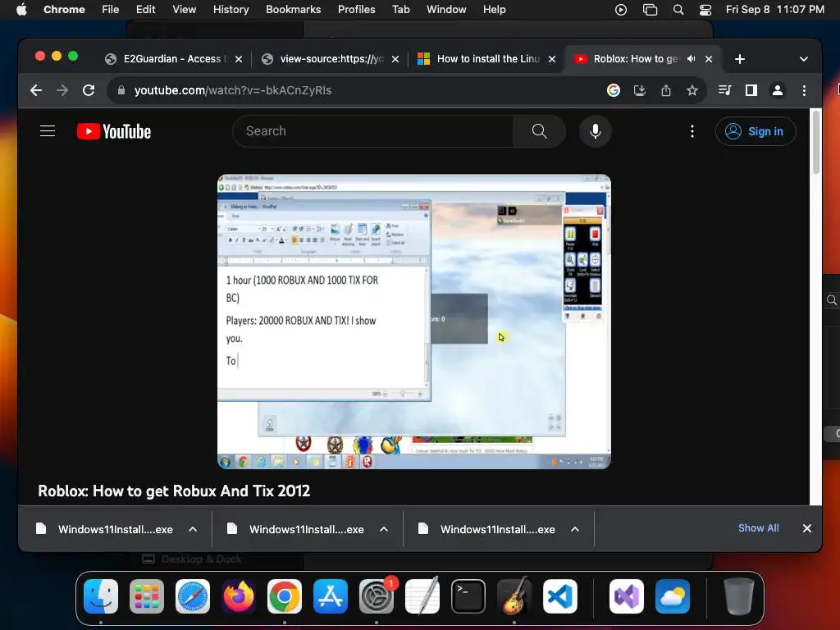Open YouTube settings three-dot menu
Image resolution: width=840 pixels, height=630 pixels.
(x=692, y=131)
